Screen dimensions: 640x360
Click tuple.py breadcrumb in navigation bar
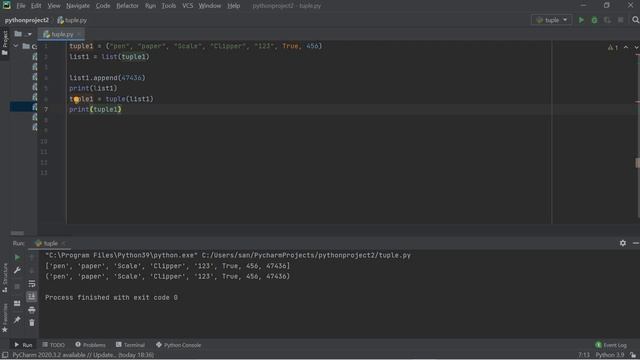pyautogui.click(x=72, y=20)
